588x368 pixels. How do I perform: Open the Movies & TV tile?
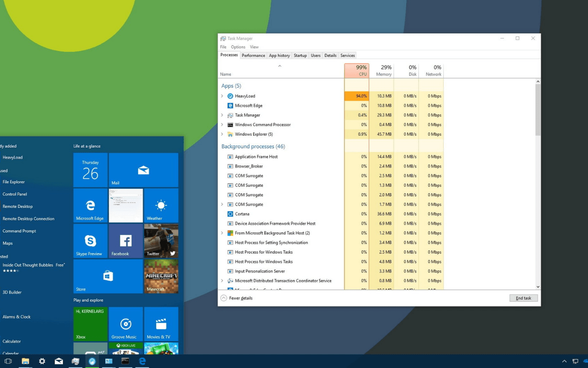[x=161, y=324]
